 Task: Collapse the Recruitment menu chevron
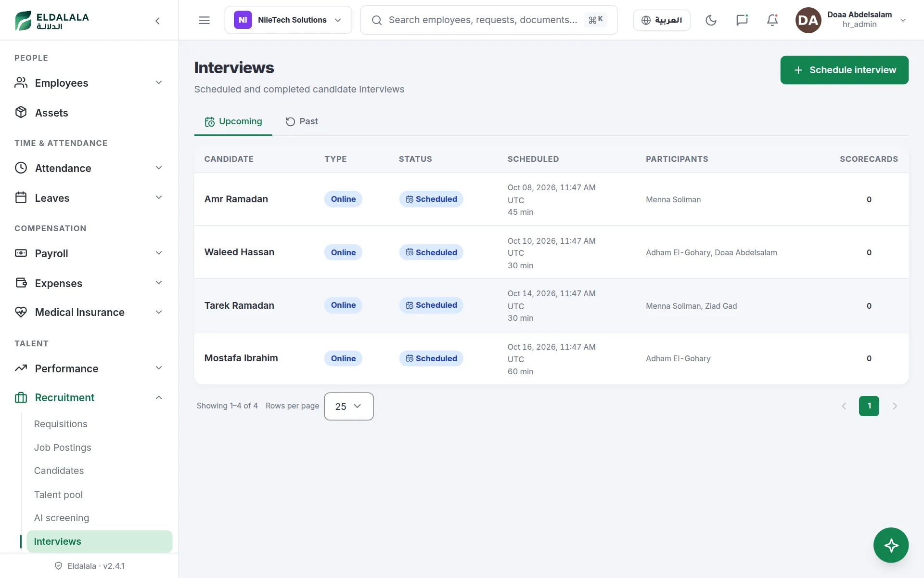click(x=159, y=397)
